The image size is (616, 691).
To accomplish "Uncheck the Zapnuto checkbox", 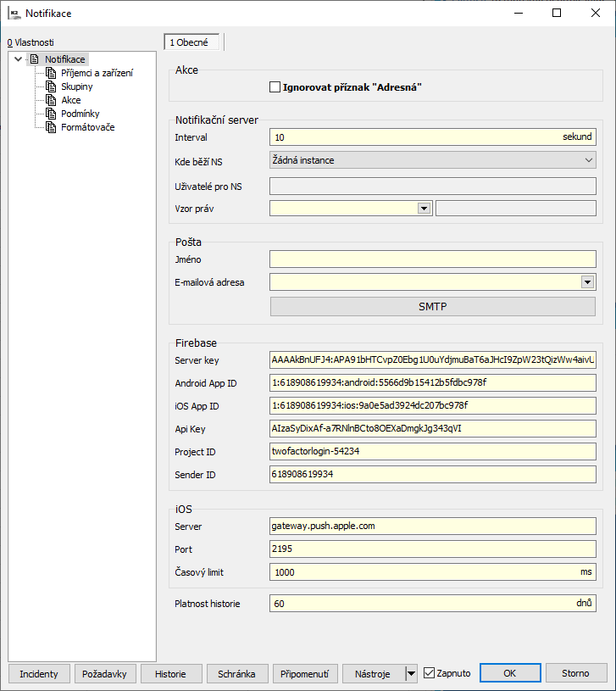I will (x=429, y=673).
